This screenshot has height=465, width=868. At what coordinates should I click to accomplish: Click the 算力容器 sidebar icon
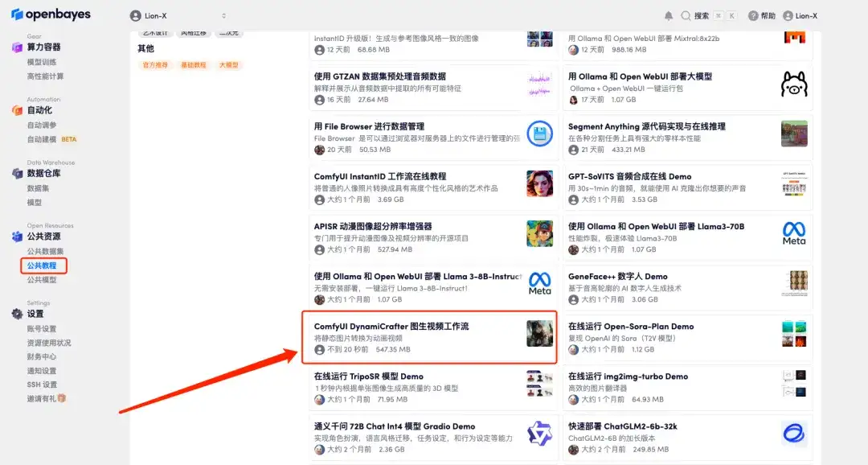(17, 47)
